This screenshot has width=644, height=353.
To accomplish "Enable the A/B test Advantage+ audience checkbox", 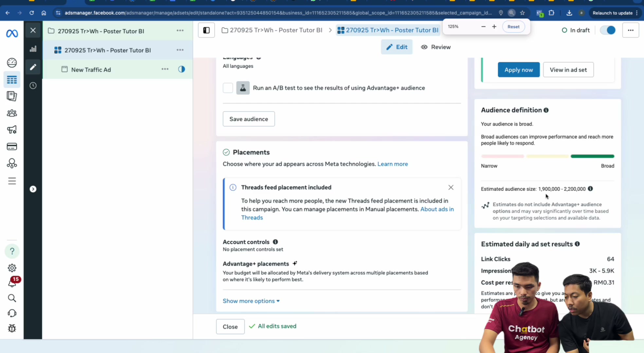I will coord(228,88).
